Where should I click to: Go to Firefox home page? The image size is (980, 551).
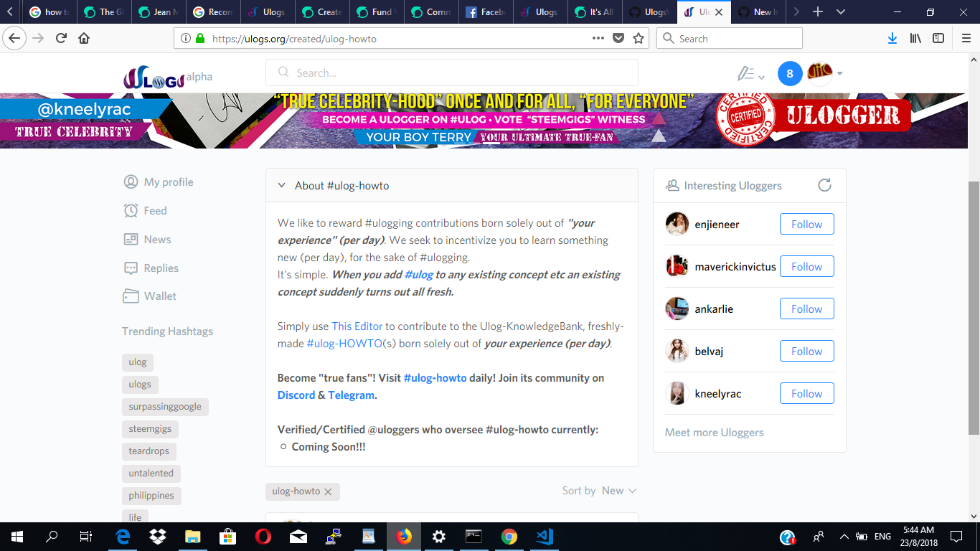(84, 39)
